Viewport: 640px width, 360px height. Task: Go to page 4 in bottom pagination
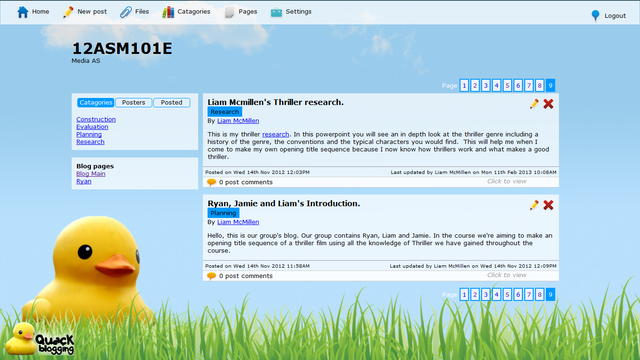(496, 294)
